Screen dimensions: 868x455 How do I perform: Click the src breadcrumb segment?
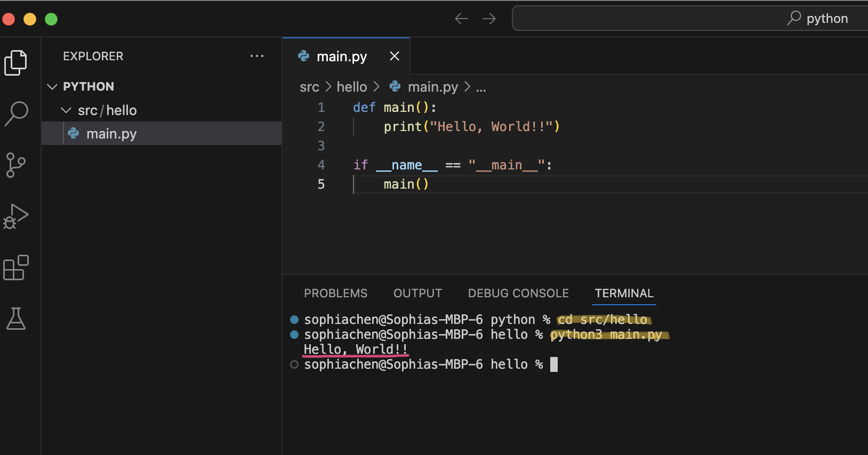309,87
